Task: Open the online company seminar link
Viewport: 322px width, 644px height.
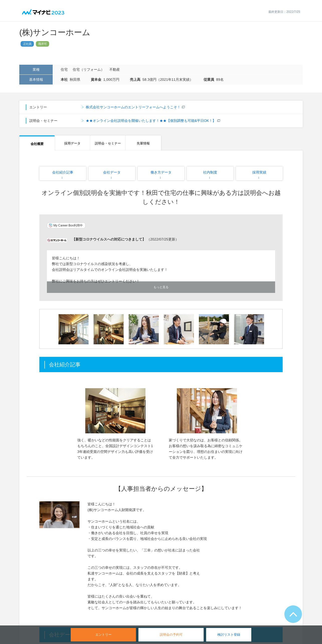Action: pos(150,121)
